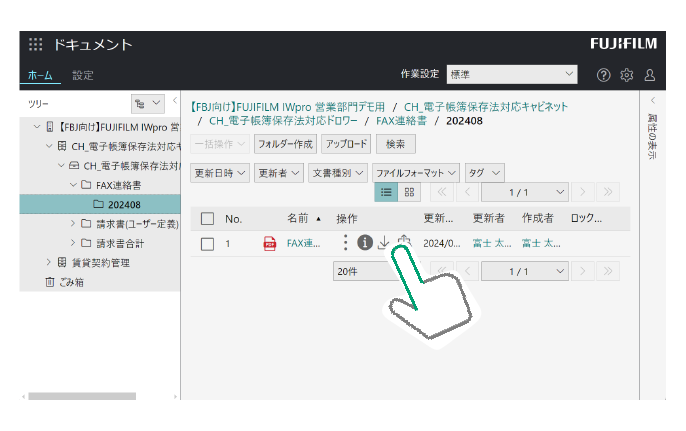
Task: Collapse the FAX連絡書 folder node
Action: (73, 185)
